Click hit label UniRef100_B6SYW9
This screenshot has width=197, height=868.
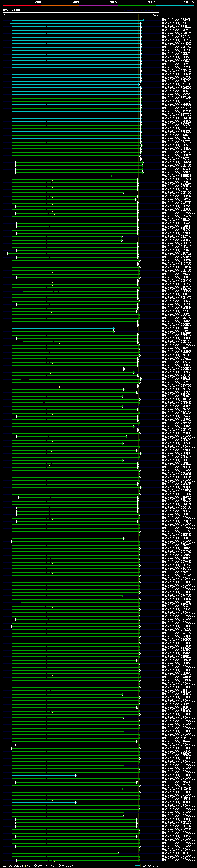pyautogui.click(x=177, y=67)
